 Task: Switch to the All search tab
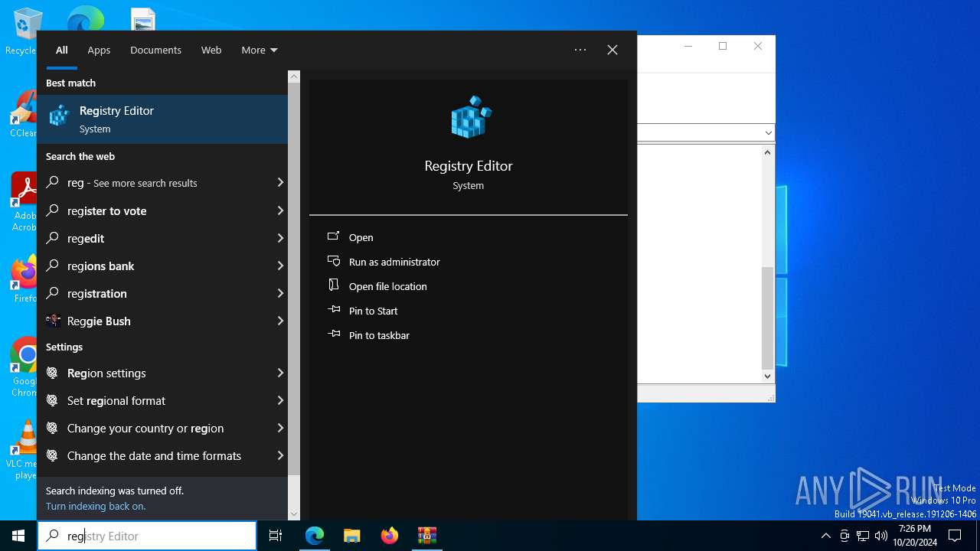[x=62, y=50]
